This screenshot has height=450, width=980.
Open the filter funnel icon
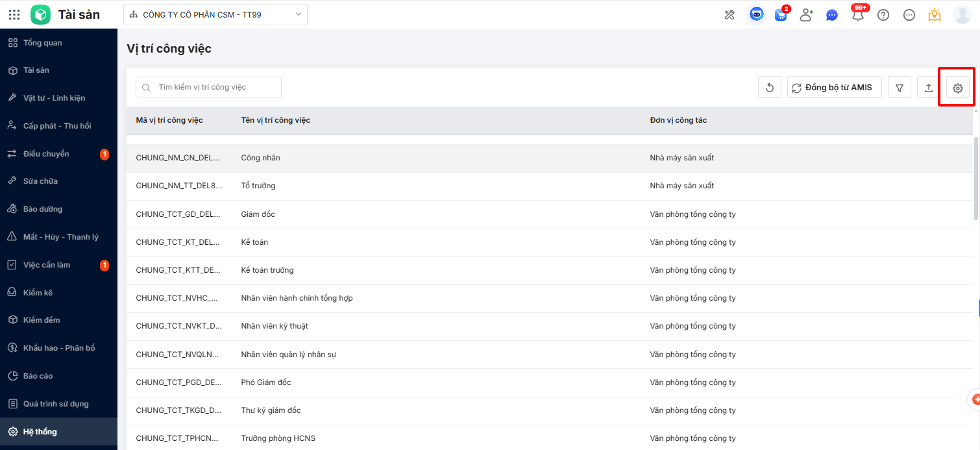point(900,88)
